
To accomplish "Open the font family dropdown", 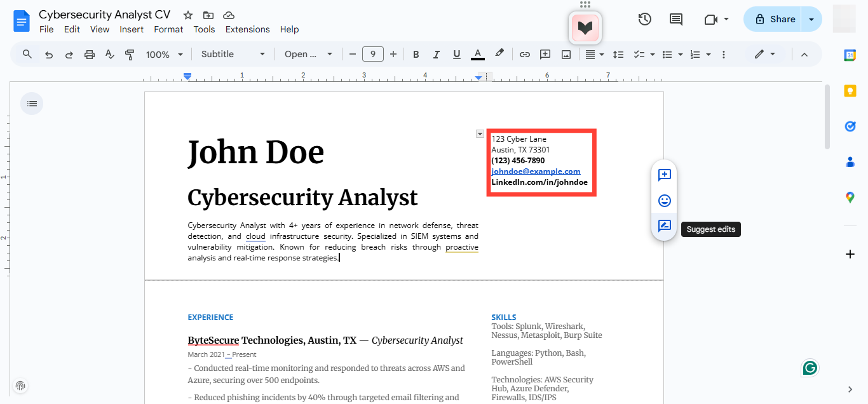I will (x=308, y=55).
